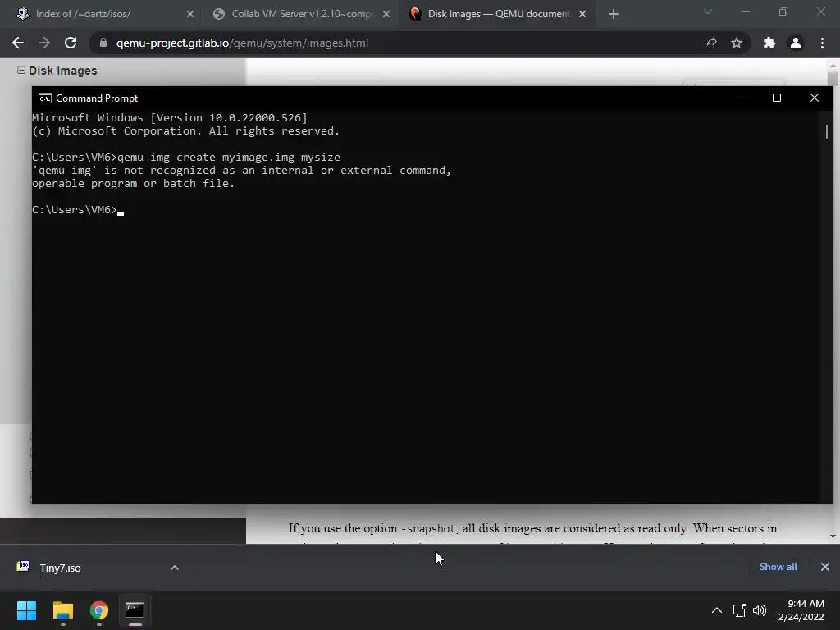Open File Explorer from the taskbar
Screen dimensions: 840x630
62,610
